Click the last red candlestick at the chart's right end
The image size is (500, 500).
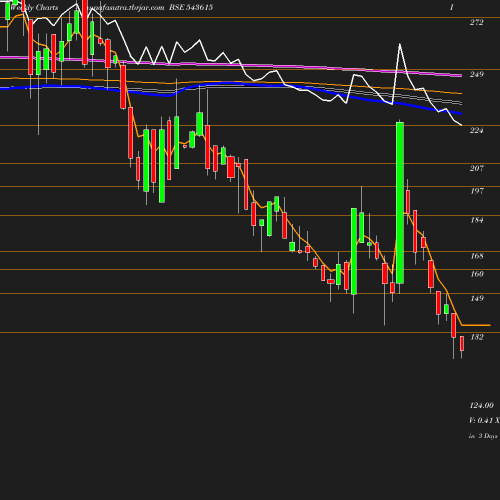pos(462,343)
